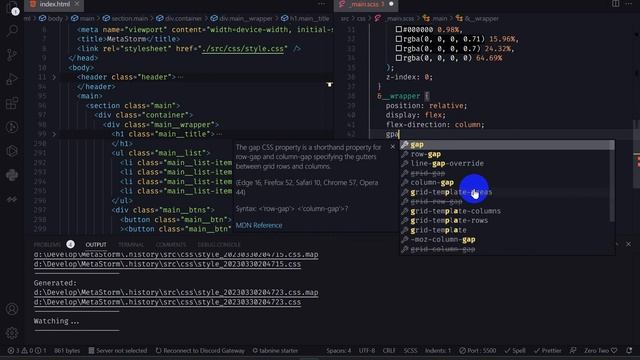This screenshot has height=360, width=640.
Task: Open breadcrumb &__wrapper in scss editor
Action: tap(477, 18)
